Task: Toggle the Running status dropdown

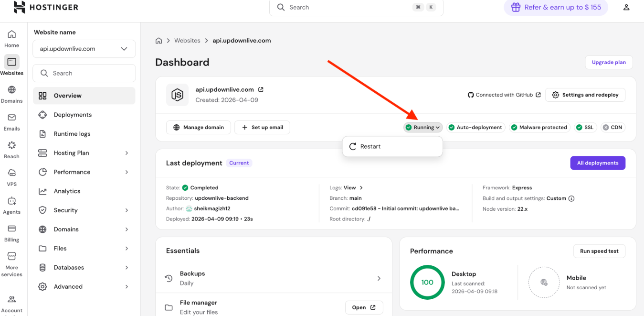Action: 423,127
